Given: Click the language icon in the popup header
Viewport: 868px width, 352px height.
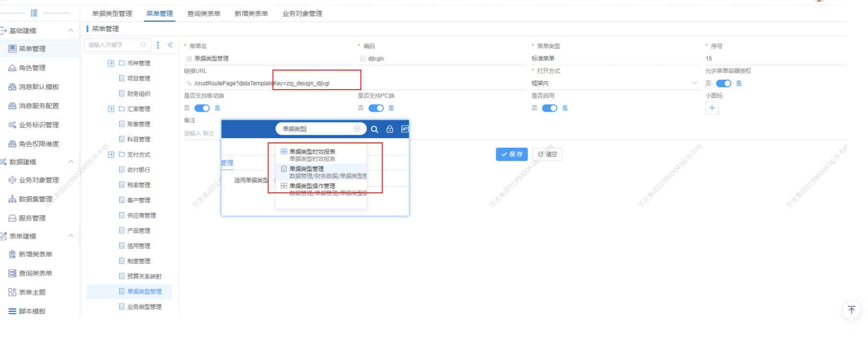Looking at the screenshot, I should 405,129.
